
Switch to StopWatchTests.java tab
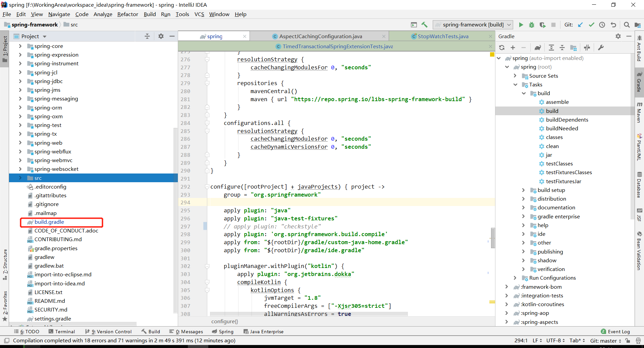(x=443, y=36)
